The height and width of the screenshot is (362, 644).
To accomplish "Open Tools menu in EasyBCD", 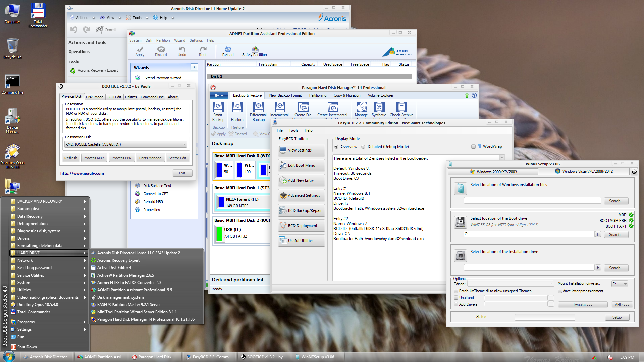I will pyautogui.click(x=293, y=130).
